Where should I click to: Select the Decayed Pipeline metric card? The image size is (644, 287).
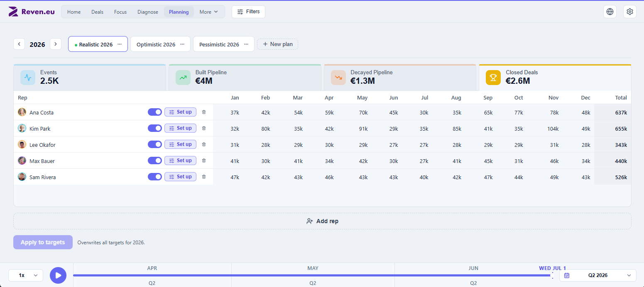pyautogui.click(x=400, y=78)
